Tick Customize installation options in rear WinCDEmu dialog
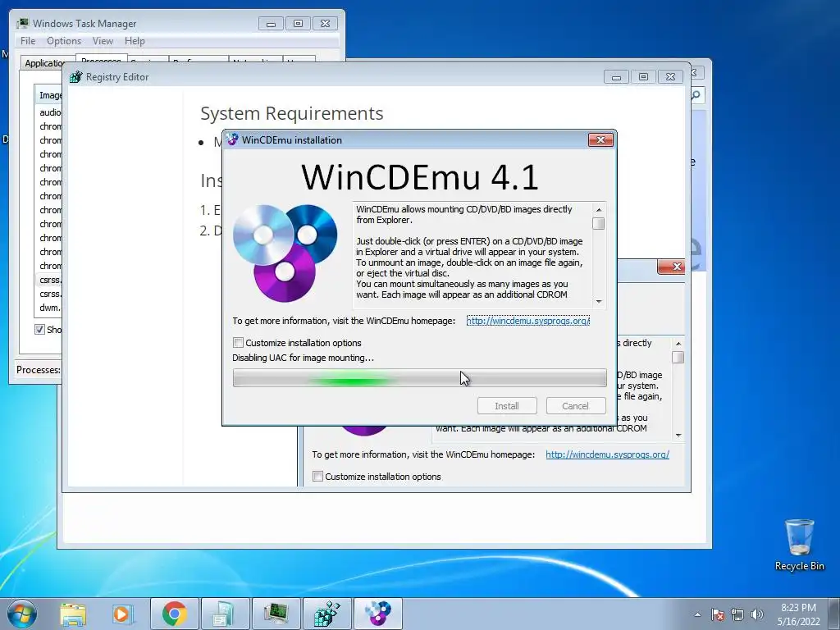Image resolution: width=840 pixels, height=630 pixels. 317,477
